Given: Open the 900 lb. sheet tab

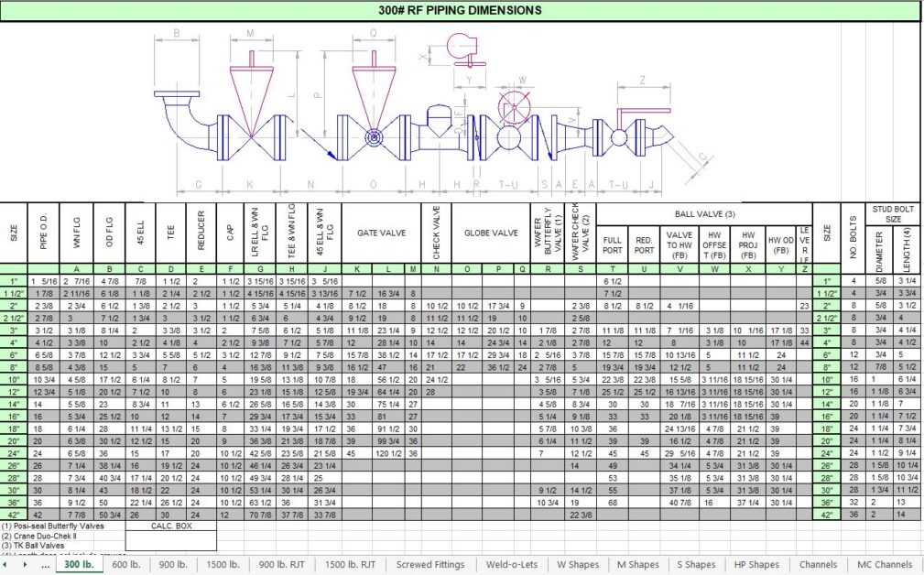Looking at the screenshot, I should [174, 565].
